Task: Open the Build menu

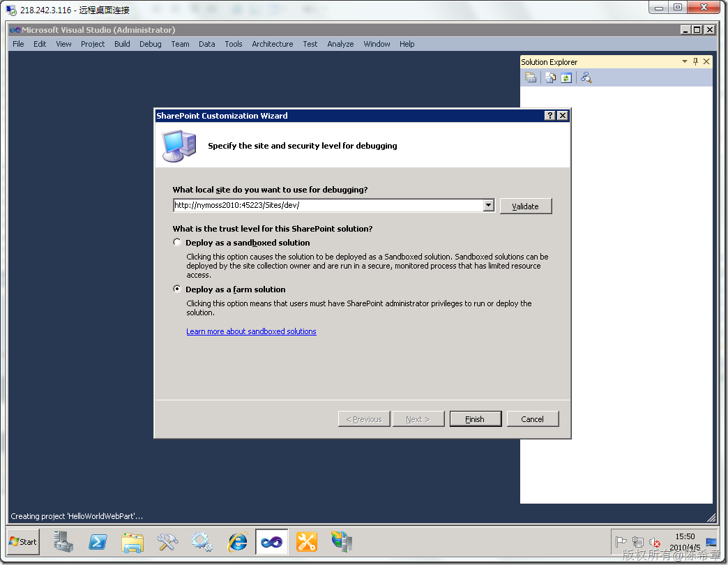Action: tap(122, 44)
